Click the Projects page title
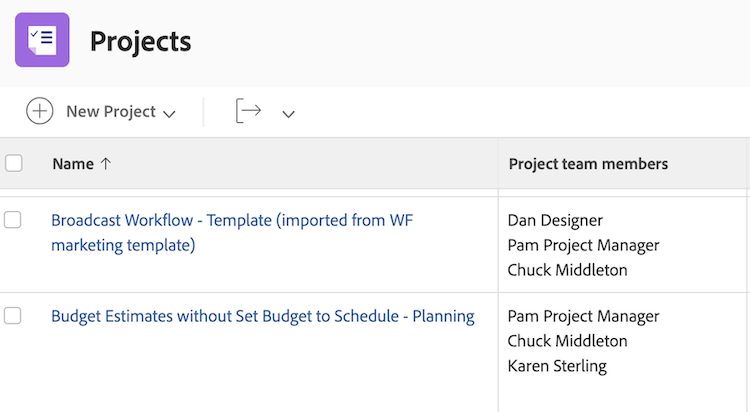750x412 pixels. pos(140,41)
